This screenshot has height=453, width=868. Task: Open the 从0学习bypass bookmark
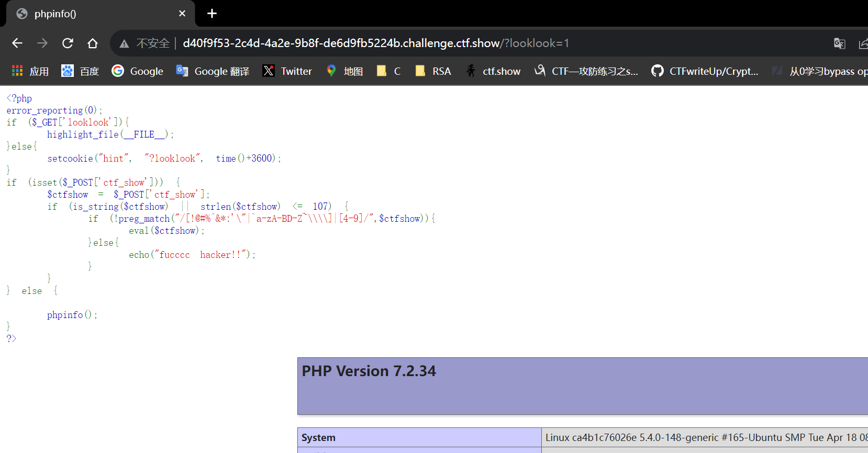[x=820, y=71]
